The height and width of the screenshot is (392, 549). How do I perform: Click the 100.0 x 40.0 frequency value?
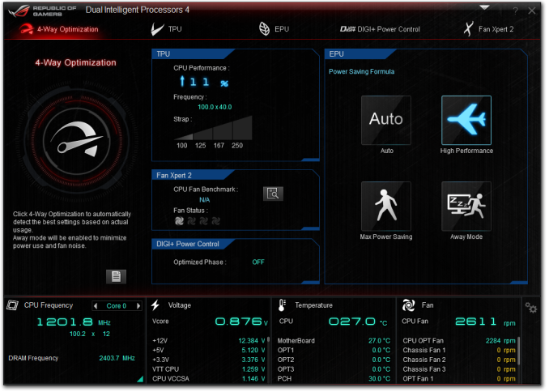[x=215, y=107]
